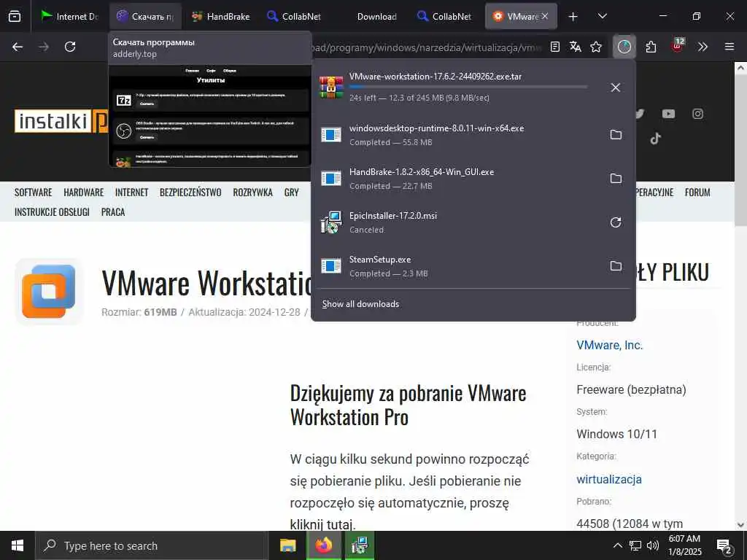Retry EpicInstaller-17.2.0.msi download

[x=616, y=222]
